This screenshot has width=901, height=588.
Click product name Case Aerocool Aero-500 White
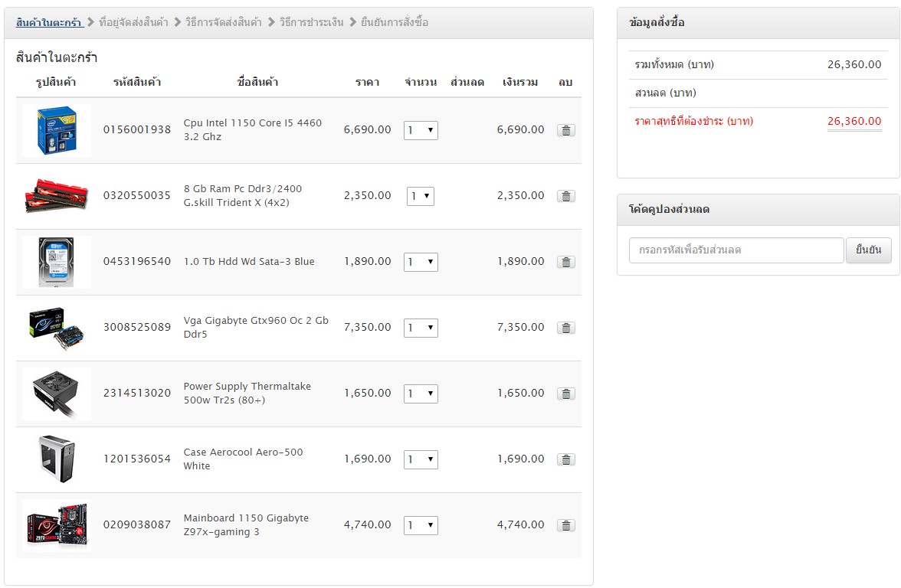click(x=243, y=459)
